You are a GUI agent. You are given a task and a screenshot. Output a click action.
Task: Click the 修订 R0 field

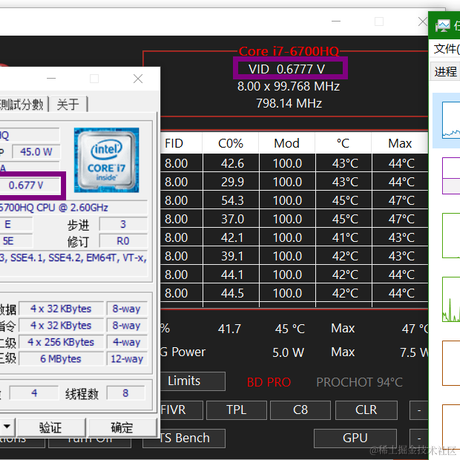point(123,241)
